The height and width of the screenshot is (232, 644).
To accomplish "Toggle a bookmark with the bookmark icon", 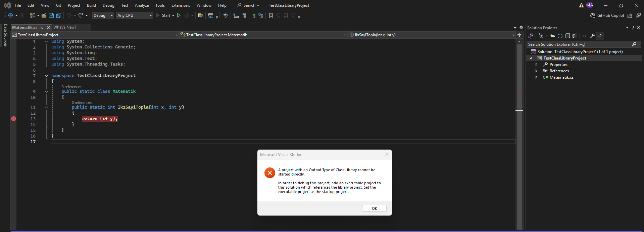I will 271,15.
